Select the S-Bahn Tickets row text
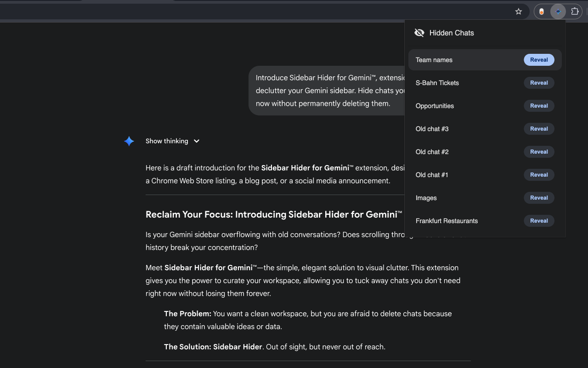This screenshot has width=588, height=368. click(x=437, y=83)
